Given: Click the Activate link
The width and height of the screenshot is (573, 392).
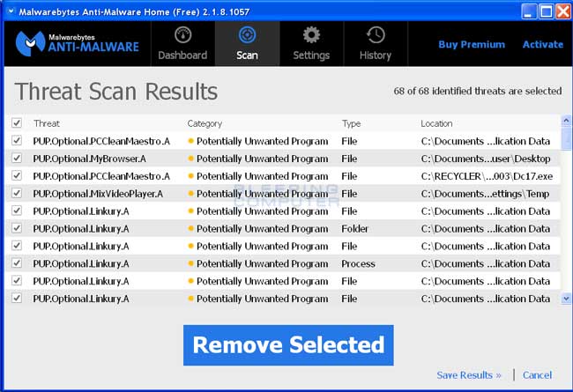Looking at the screenshot, I should (543, 44).
